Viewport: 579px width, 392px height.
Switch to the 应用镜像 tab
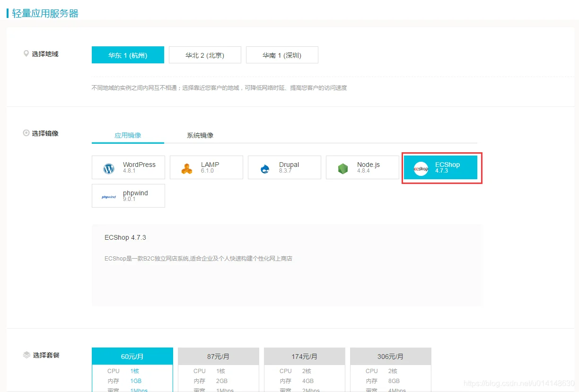128,135
